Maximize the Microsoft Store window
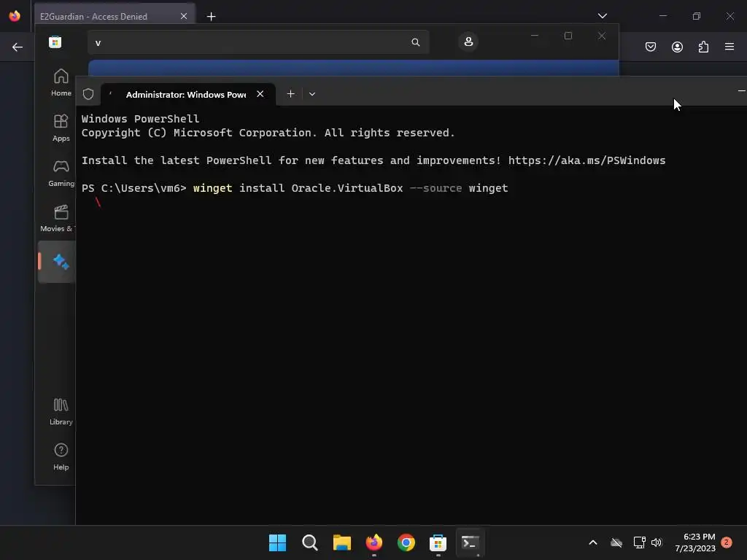747x560 pixels. tap(568, 36)
